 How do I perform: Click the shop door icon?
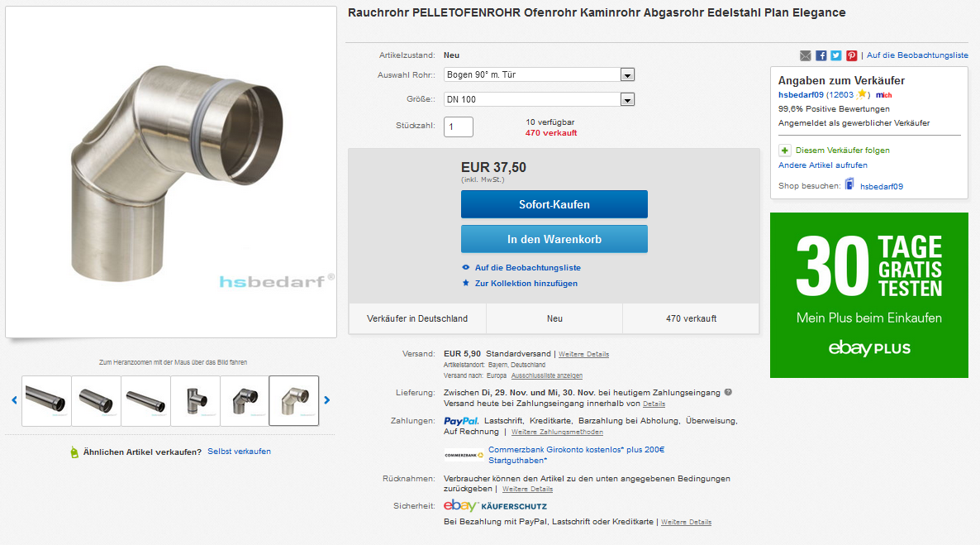(x=849, y=185)
